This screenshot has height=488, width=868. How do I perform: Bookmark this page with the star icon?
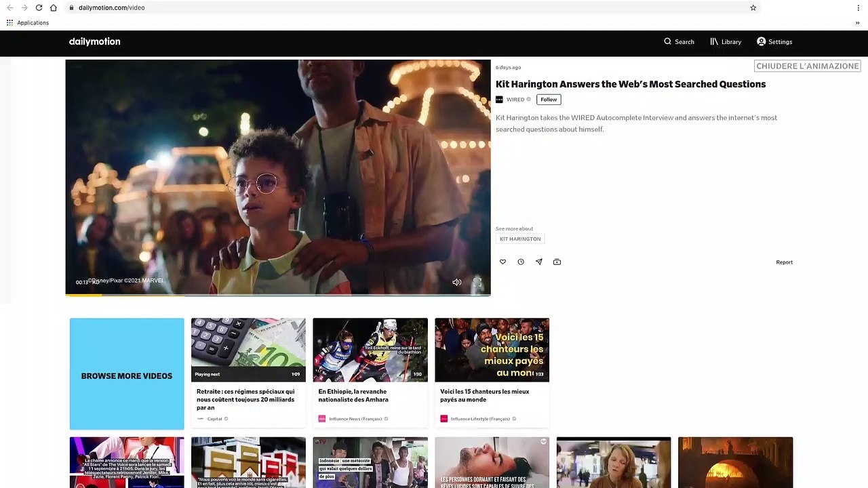click(x=753, y=7)
